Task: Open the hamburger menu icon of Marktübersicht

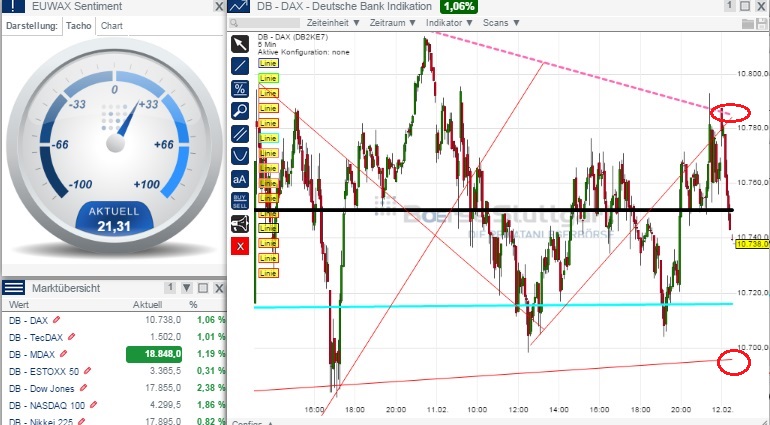Action: click(x=13, y=288)
